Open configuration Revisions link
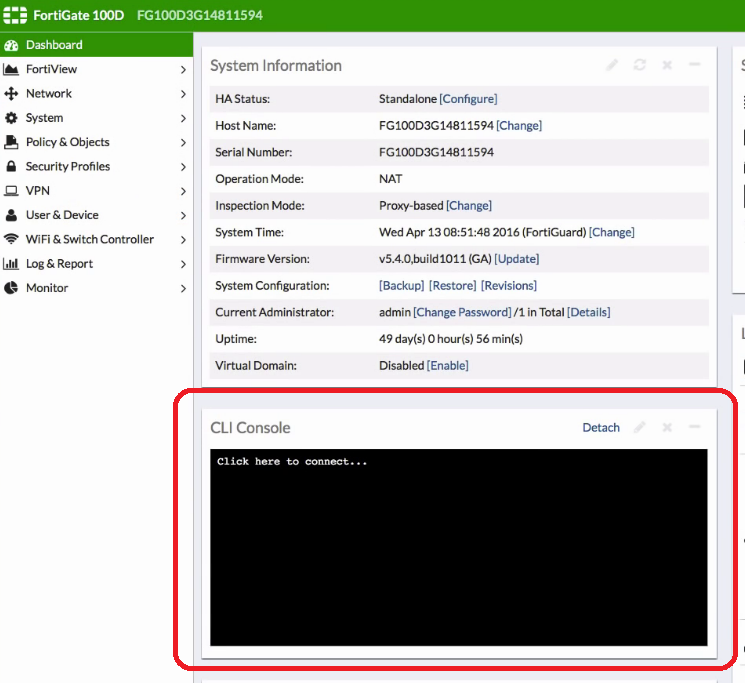Screen dimensions: 745x683 click(x=509, y=285)
